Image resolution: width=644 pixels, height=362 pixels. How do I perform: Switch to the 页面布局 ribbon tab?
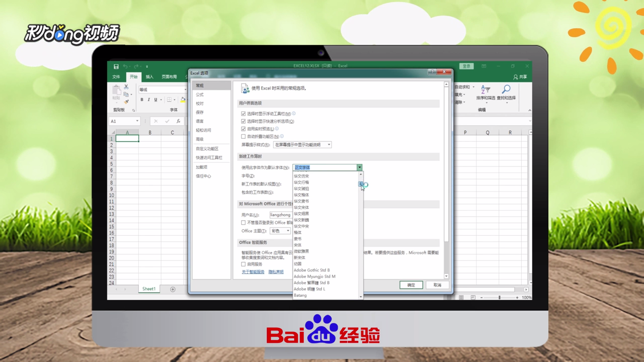169,77
